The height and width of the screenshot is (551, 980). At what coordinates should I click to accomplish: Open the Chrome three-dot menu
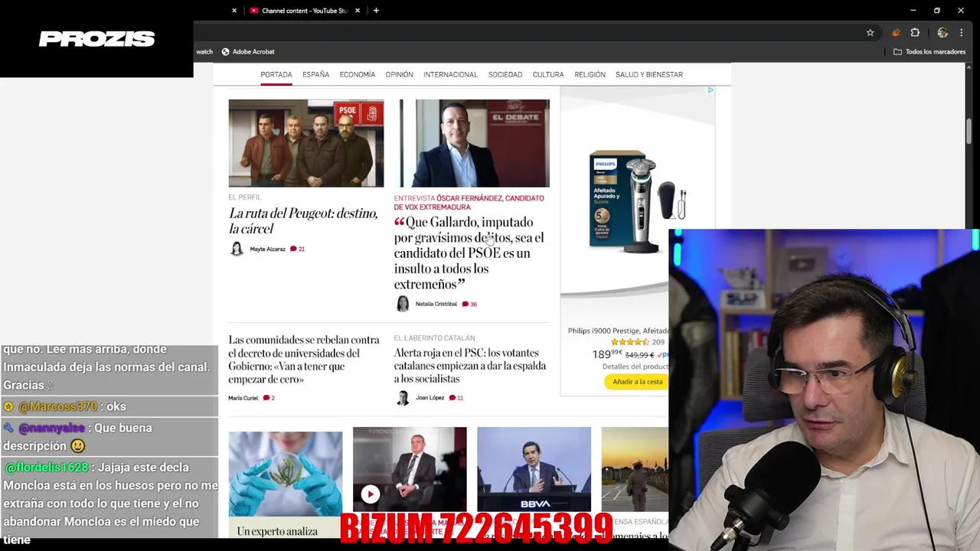[961, 33]
